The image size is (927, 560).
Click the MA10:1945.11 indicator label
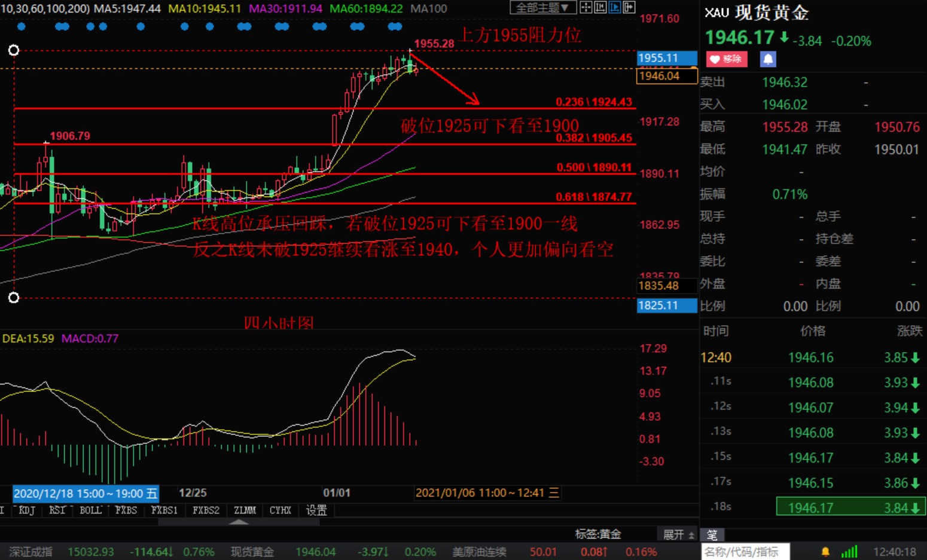(205, 8)
